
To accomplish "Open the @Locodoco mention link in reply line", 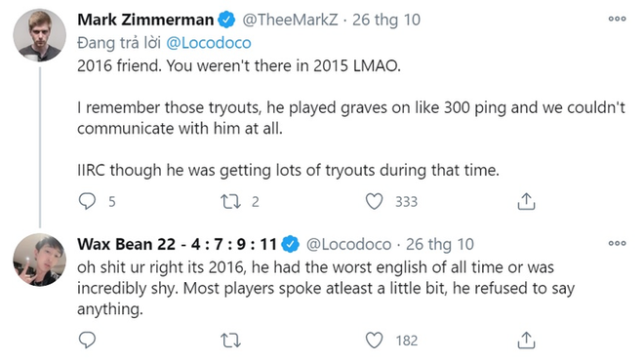I will click(x=209, y=43).
